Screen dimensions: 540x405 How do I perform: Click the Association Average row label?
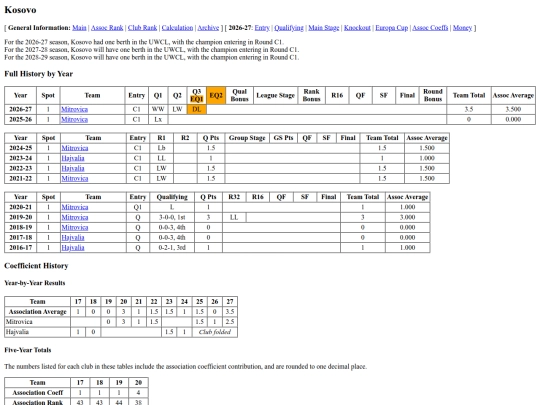click(x=38, y=312)
